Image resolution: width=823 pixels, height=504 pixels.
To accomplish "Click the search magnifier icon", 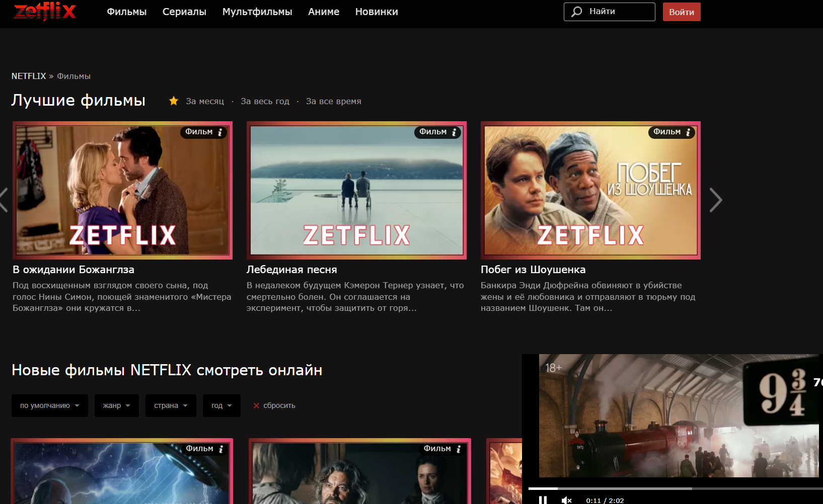I will (577, 12).
